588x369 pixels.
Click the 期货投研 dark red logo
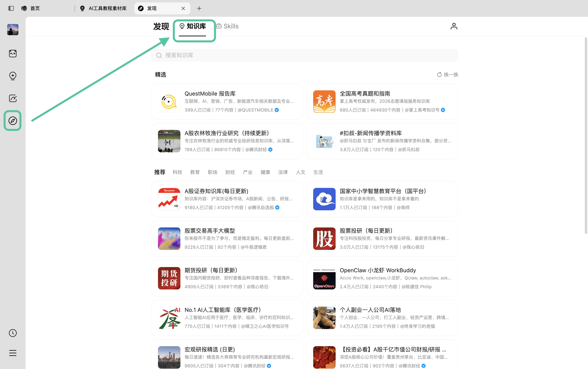point(169,278)
